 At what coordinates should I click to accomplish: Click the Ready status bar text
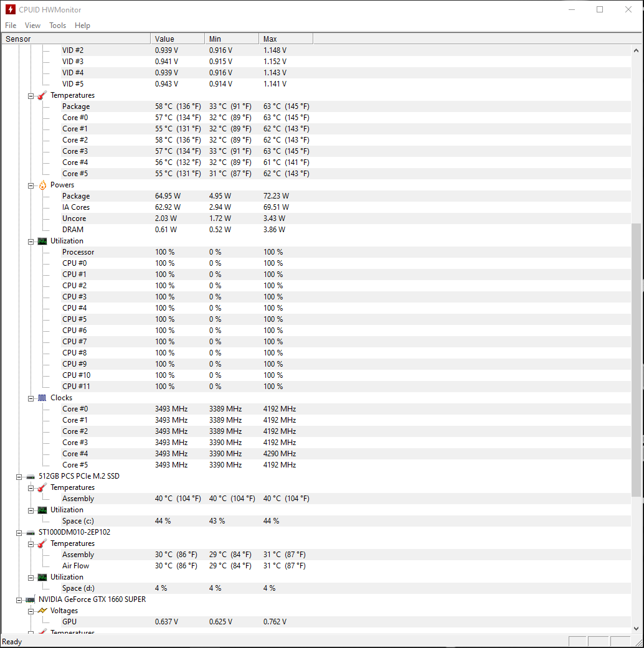(12, 642)
